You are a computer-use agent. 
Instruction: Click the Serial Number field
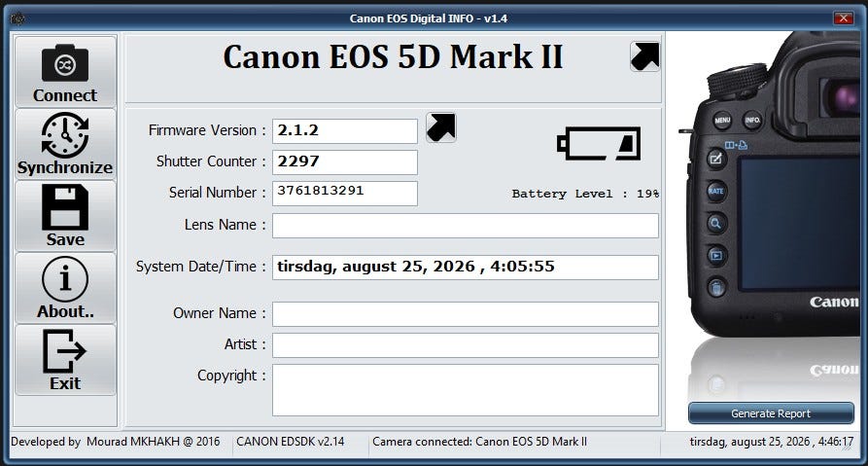[345, 193]
